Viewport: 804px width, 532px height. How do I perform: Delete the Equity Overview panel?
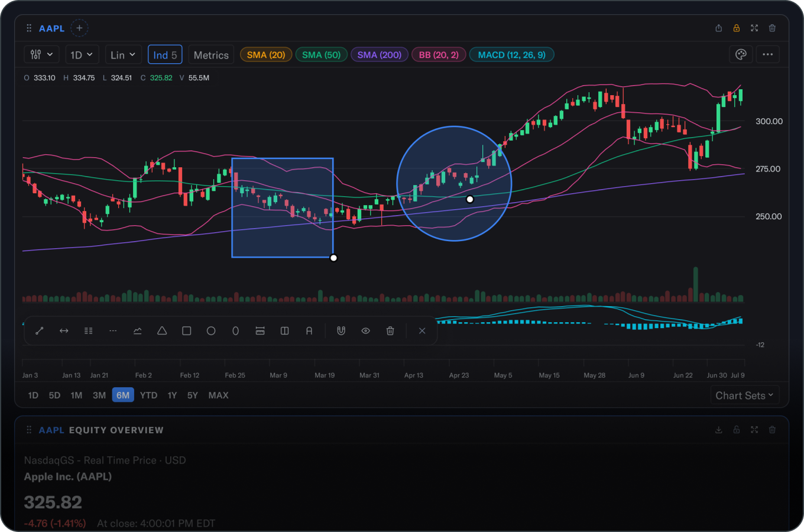(x=772, y=430)
